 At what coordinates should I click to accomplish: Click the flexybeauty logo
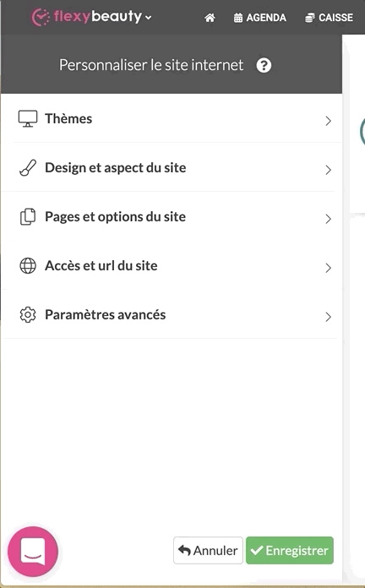click(87, 17)
